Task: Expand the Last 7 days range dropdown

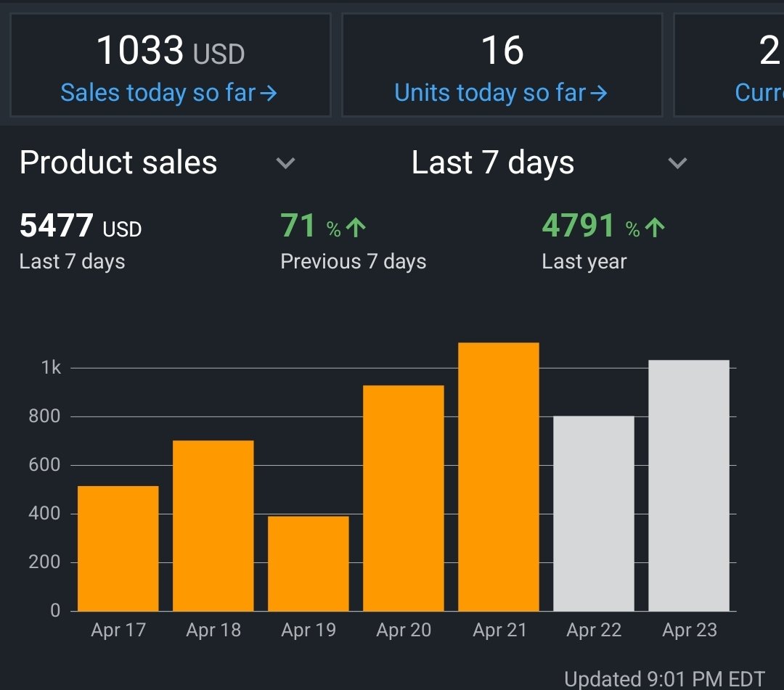Action: 550,163
